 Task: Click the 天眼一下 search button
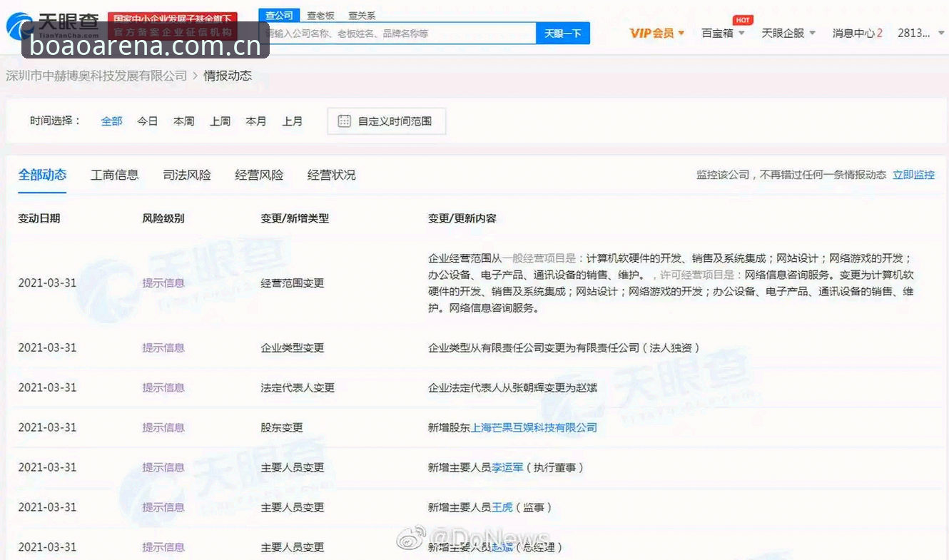(563, 34)
